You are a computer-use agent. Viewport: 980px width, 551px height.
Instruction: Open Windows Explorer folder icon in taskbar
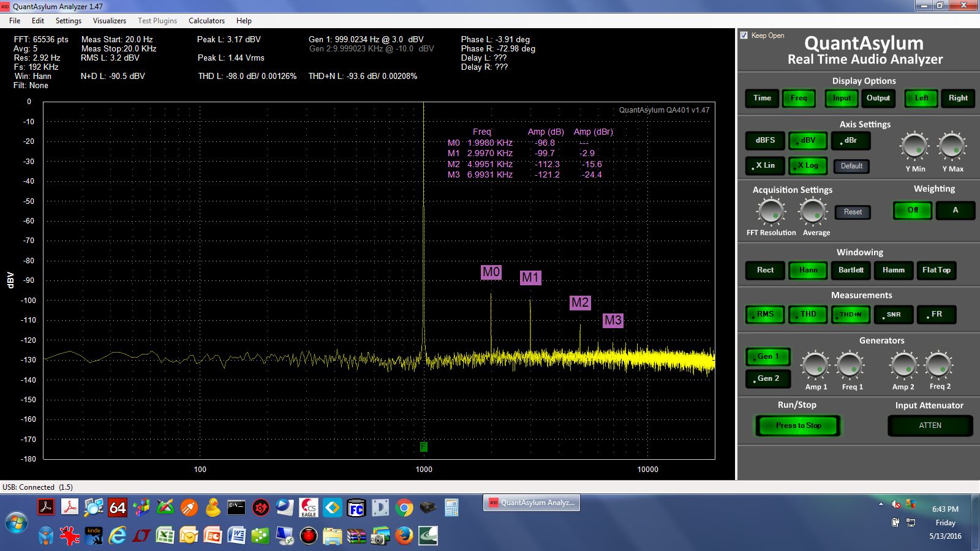[x=332, y=536]
